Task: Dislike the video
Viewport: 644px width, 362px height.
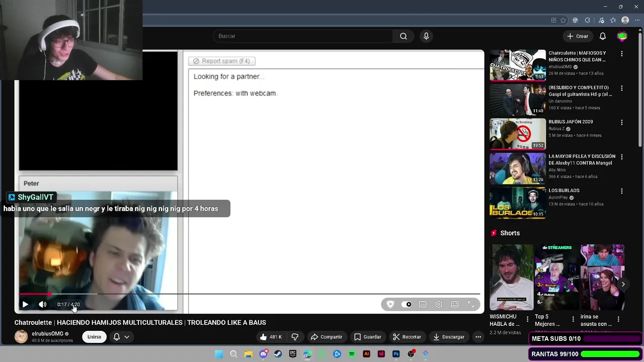Action: click(x=295, y=337)
